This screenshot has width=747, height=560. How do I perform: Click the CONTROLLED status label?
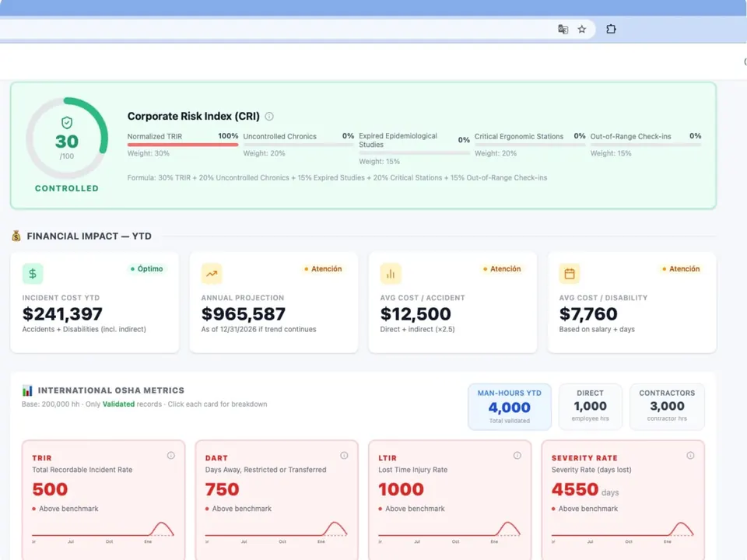pyautogui.click(x=67, y=188)
